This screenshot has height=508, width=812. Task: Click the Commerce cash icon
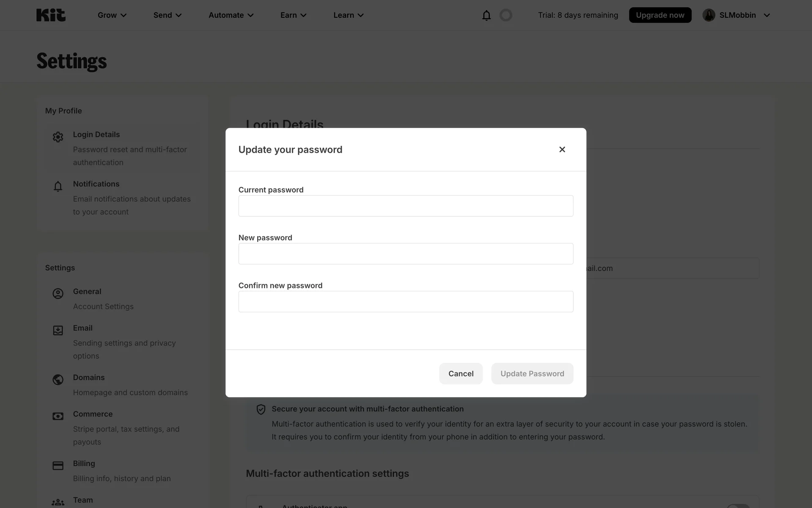click(x=58, y=416)
